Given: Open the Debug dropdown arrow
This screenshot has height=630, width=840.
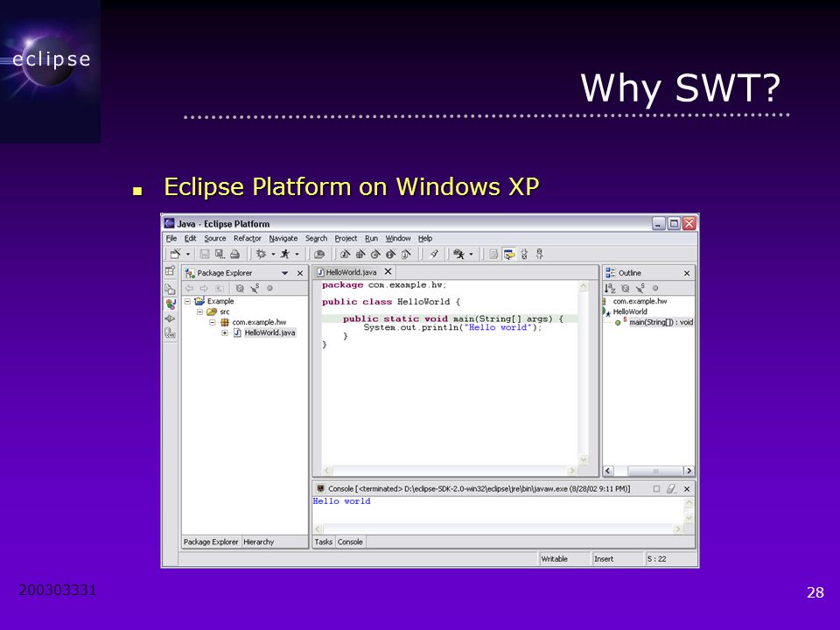Looking at the screenshot, I should click(273, 254).
